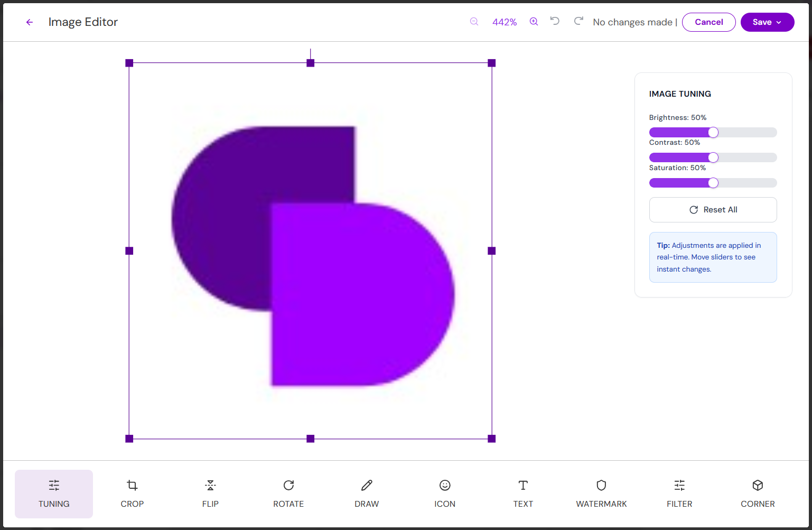Click the right-middle selection handle

coord(492,251)
